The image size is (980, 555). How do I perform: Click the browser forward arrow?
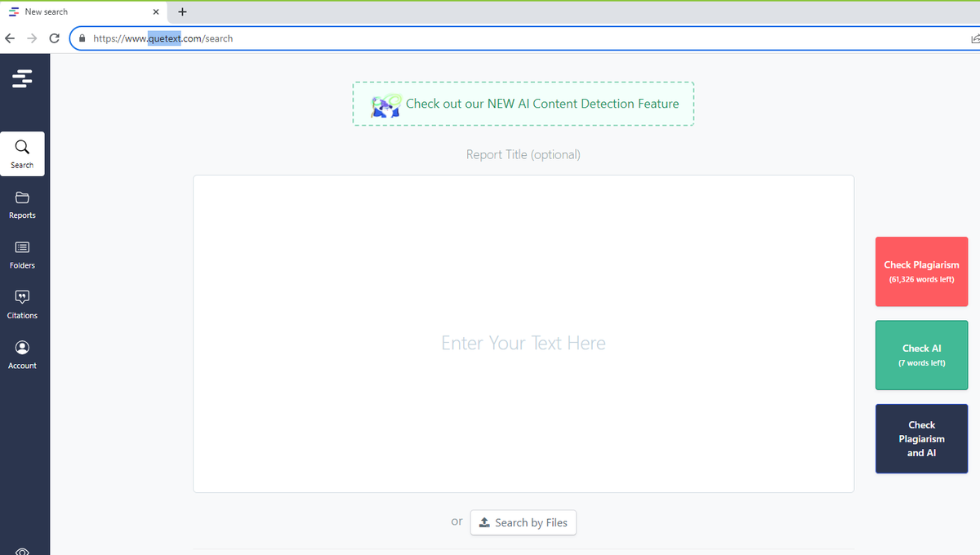(x=32, y=38)
